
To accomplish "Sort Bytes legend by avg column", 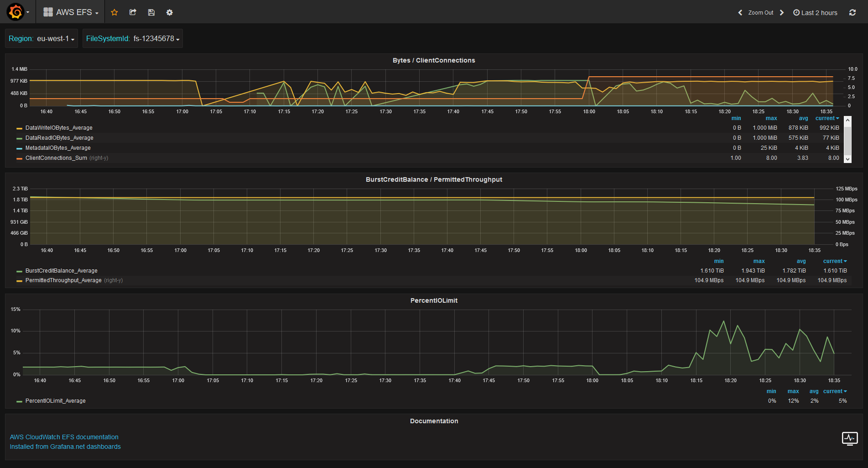I will (804, 118).
